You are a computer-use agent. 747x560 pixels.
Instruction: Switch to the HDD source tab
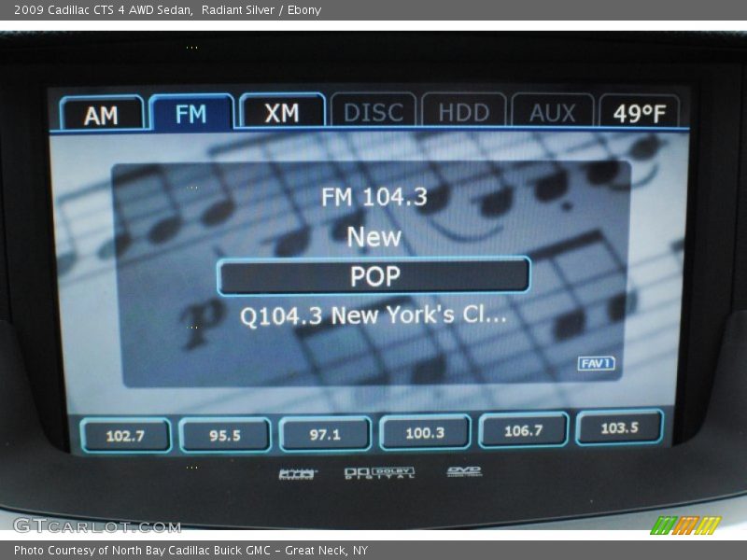click(x=463, y=112)
